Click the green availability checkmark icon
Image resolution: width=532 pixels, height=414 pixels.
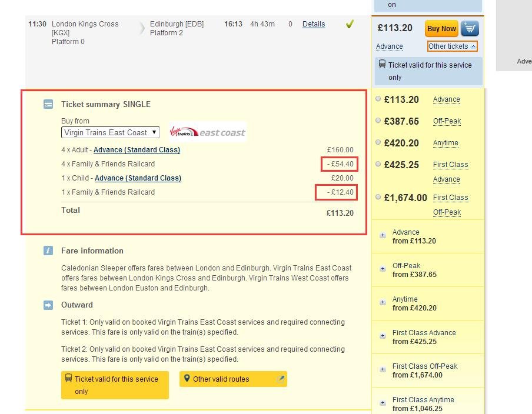click(x=350, y=25)
